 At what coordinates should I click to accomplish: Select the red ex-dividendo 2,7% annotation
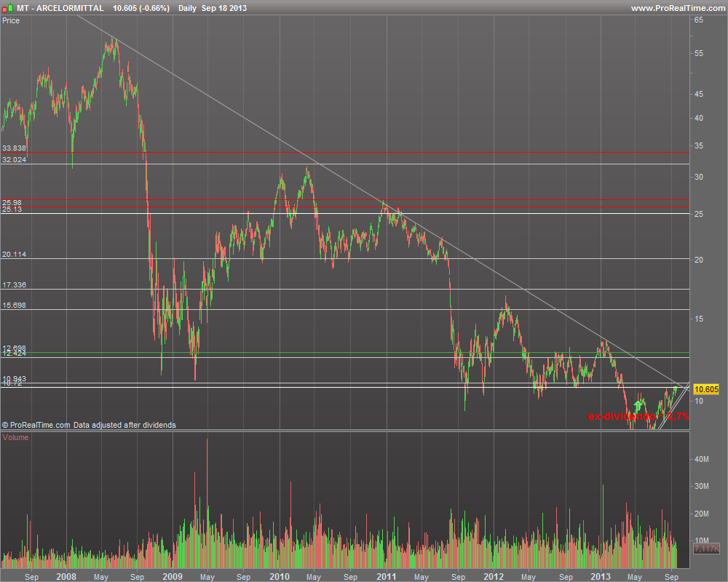tap(638, 416)
